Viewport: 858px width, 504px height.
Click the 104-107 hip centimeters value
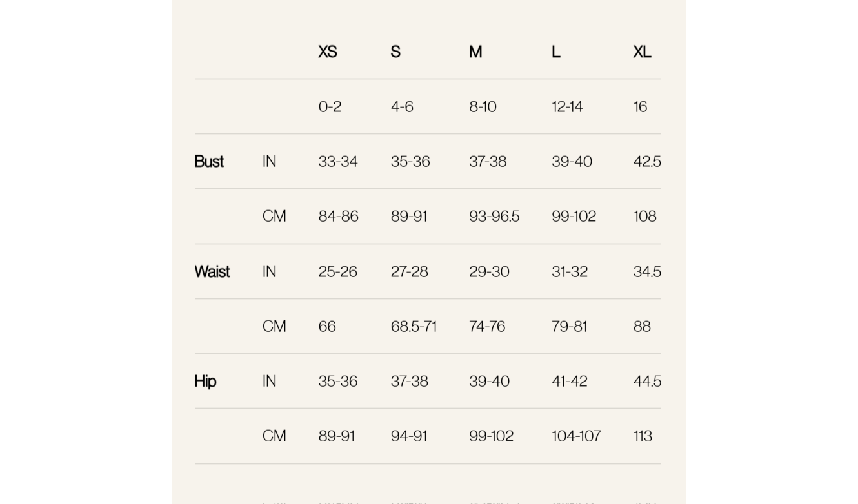tap(576, 436)
